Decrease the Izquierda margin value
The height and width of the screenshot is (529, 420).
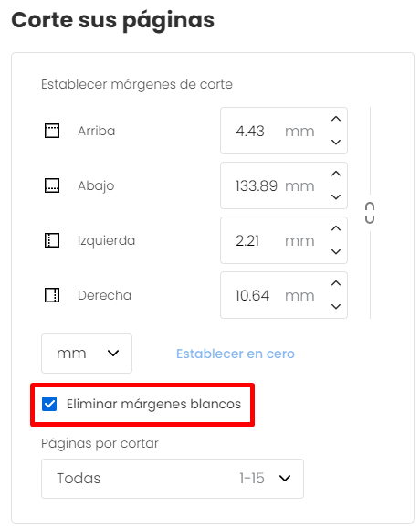tap(336, 251)
